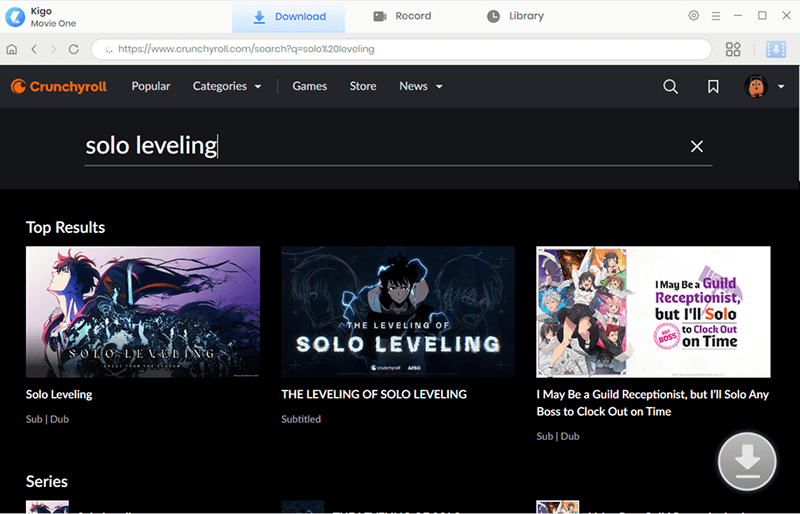Image resolution: width=800 pixels, height=514 pixels.
Task: Expand the account menu arrow
Action: pos(781,86)
